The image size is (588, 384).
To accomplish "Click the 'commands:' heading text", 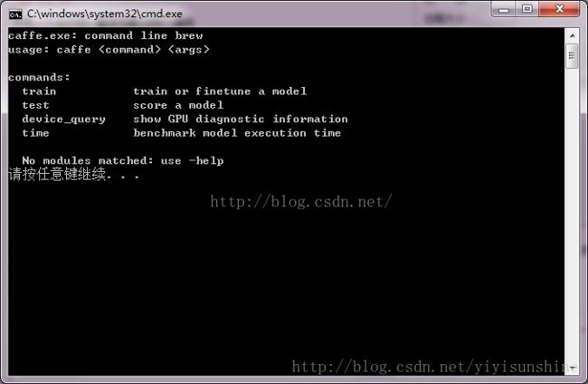I will pos(39,77).
